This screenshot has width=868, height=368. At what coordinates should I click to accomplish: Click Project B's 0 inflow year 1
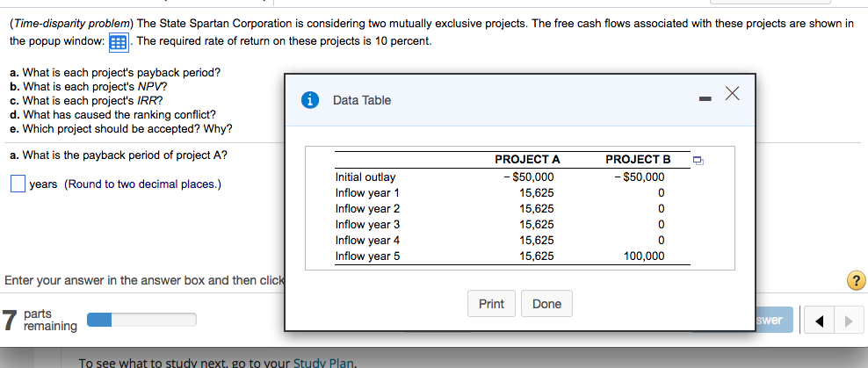661,193
